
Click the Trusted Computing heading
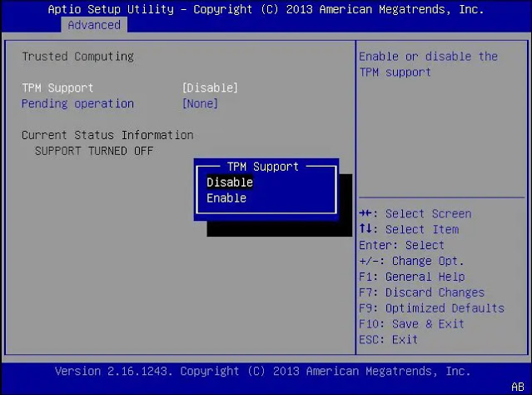pos(77,57)
